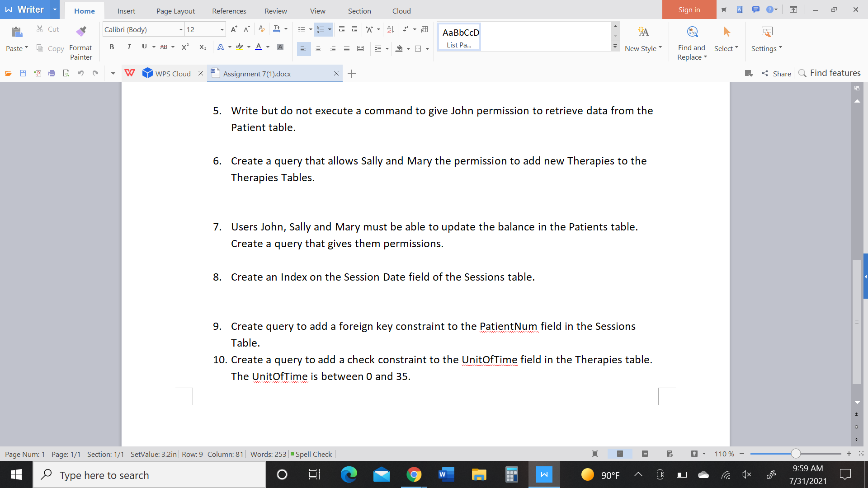868x488 pixels.
Task: Expand the font name dropdown
Action: pos(181,30)
